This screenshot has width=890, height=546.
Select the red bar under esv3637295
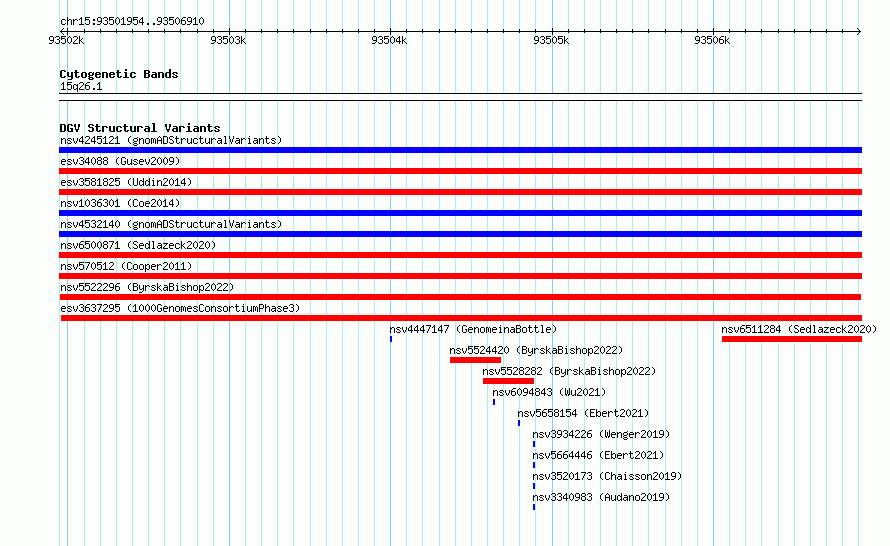(461, 318)
